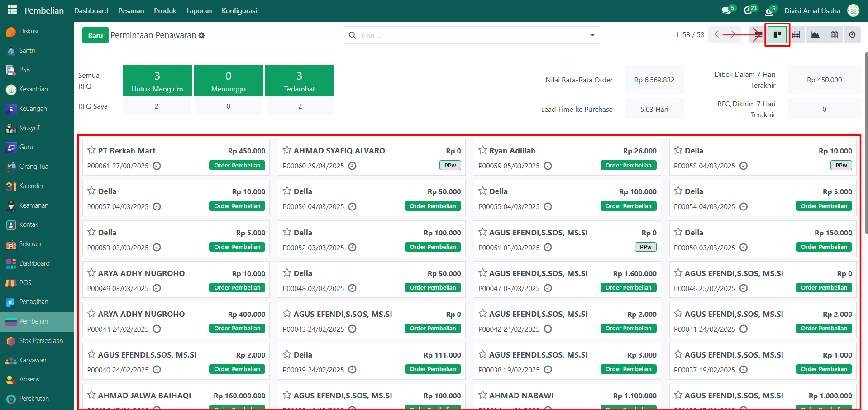
Task: Toggle the star on AHMAD SYAFIQ ALVARO card
Action: click(287, 150)
